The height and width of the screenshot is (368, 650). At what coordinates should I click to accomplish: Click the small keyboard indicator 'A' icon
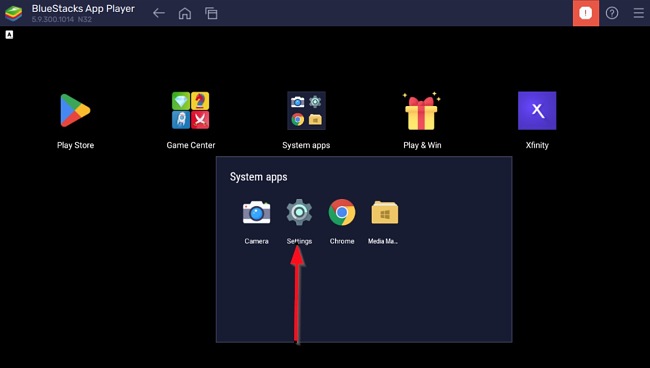coord(9,34)
